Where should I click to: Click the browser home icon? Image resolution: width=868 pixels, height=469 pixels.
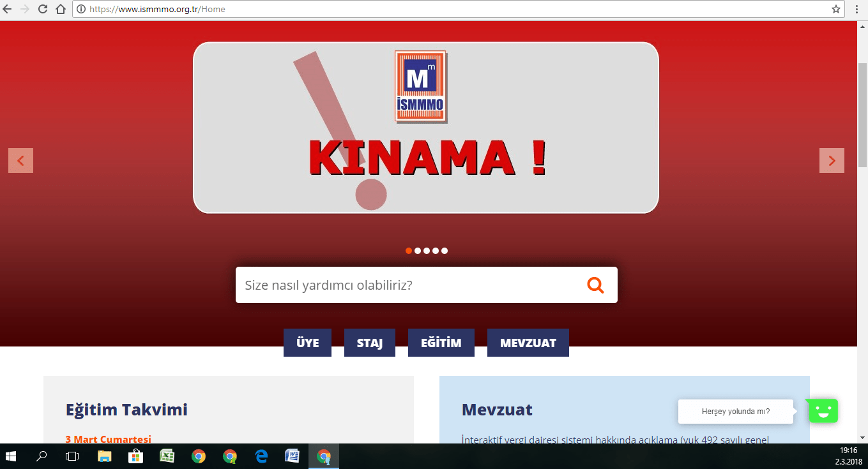coord(61,9)
